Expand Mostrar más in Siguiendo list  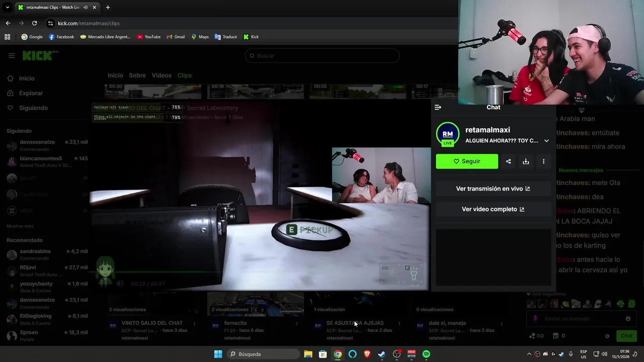click(x=20, y=226)
